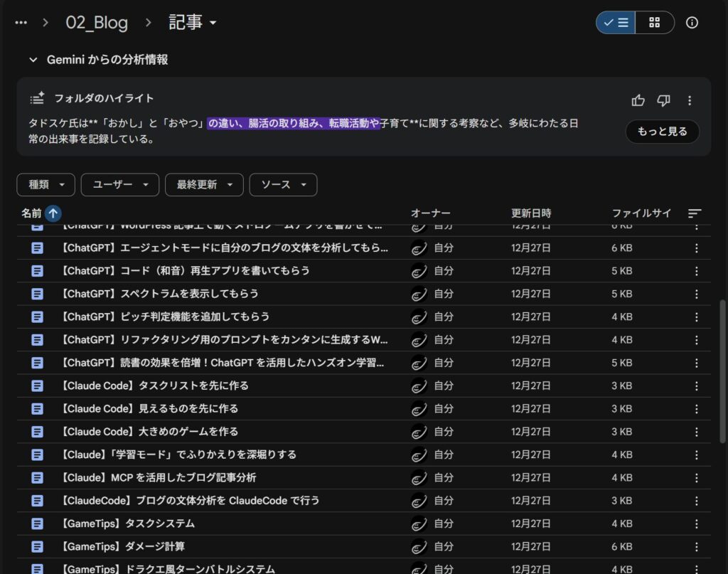
Task: Toggle name sort direction arrow
Action: pyautogui.click(x=53, y=213)
